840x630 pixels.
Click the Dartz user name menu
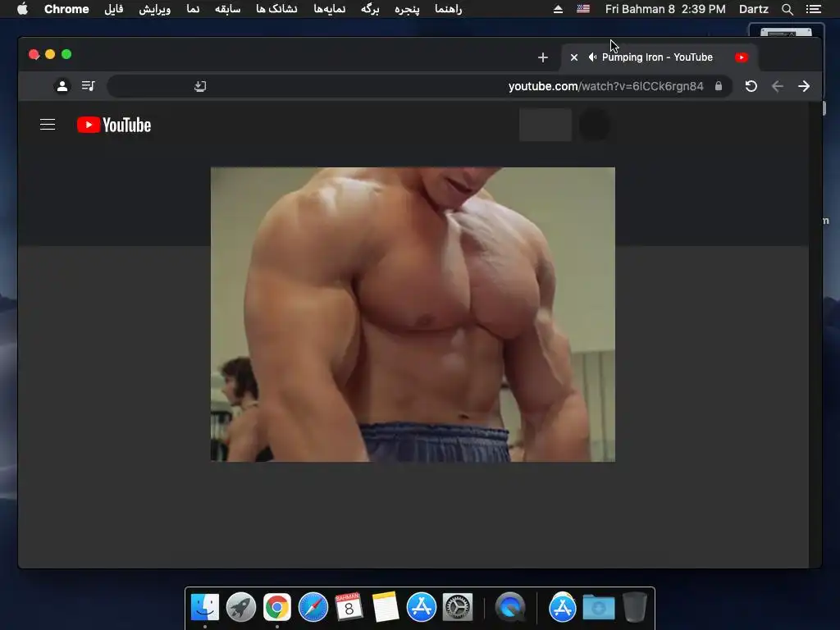tap(753, 9)
